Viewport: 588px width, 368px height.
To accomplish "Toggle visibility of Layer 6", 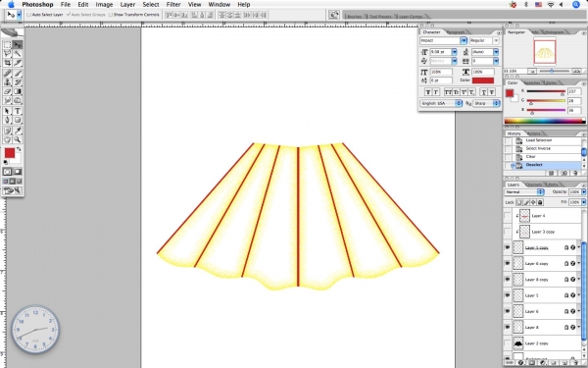I will 508,311.
